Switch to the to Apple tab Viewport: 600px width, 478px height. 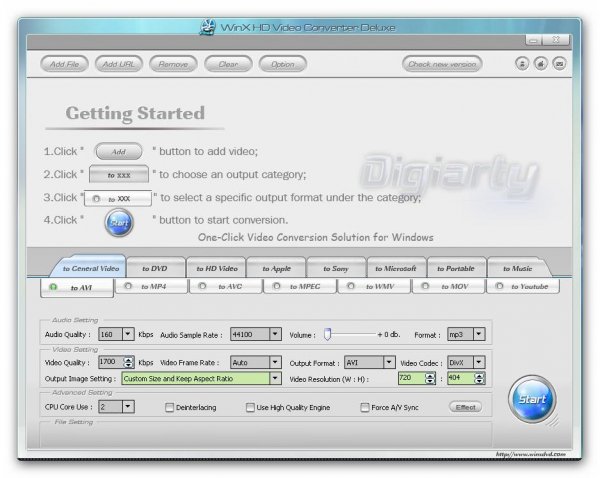pos(277,268)
